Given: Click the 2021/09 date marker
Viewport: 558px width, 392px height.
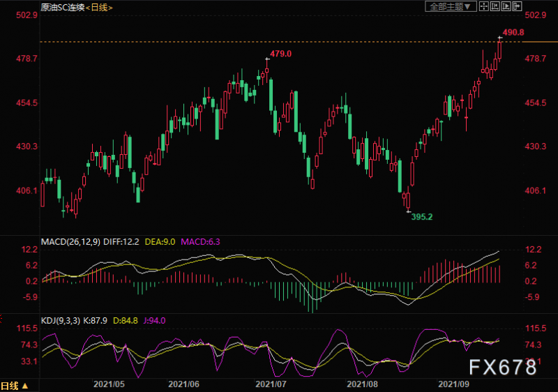Looking at the screenshot, I should (x=453, y=384).
